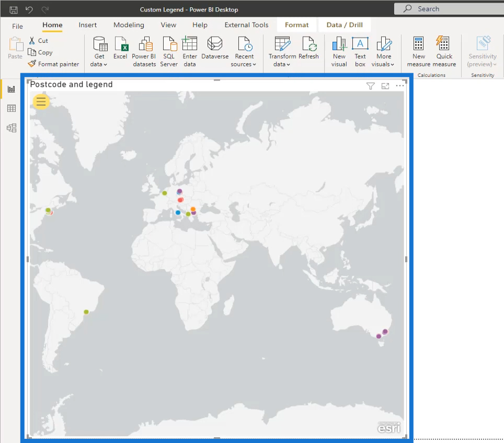Open Sensitivity (preview) dropdown
Screen dimensions: 504x443
click(x=483, y=52)
